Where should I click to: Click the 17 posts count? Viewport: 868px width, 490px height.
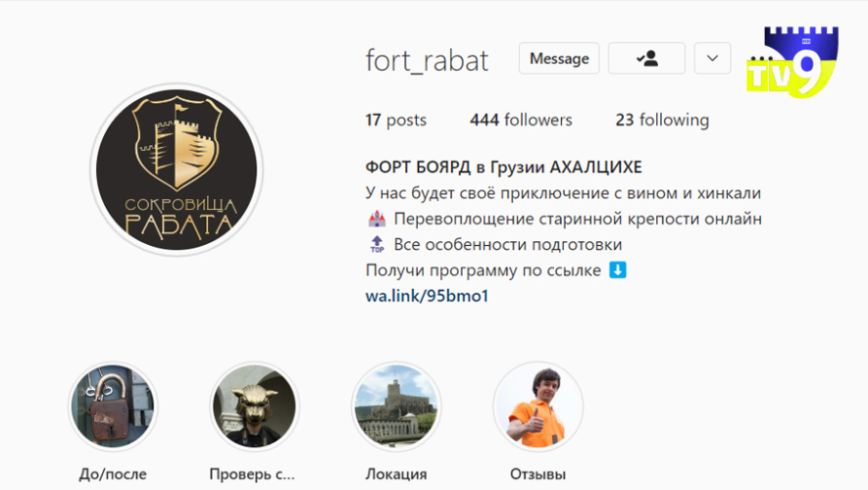pos(396,120)
